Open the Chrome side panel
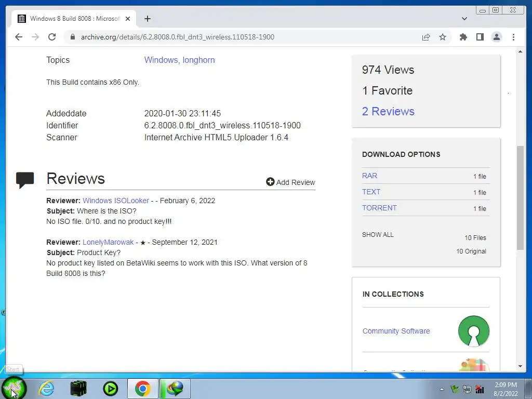 [480, 37]
